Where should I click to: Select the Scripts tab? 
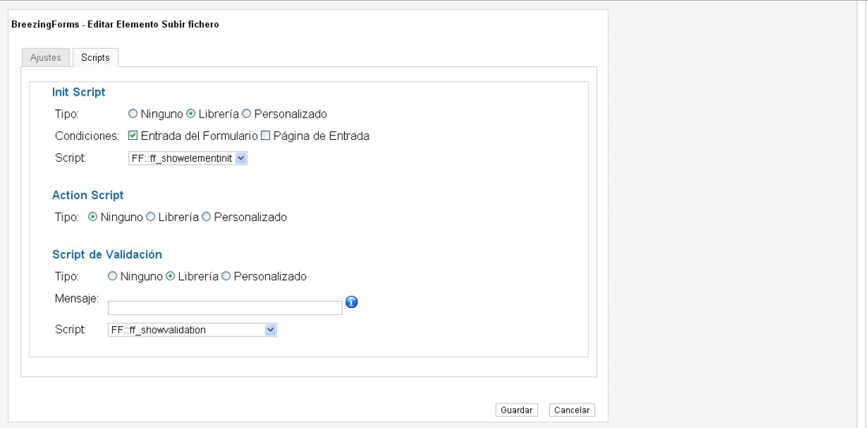coord(95,58)
